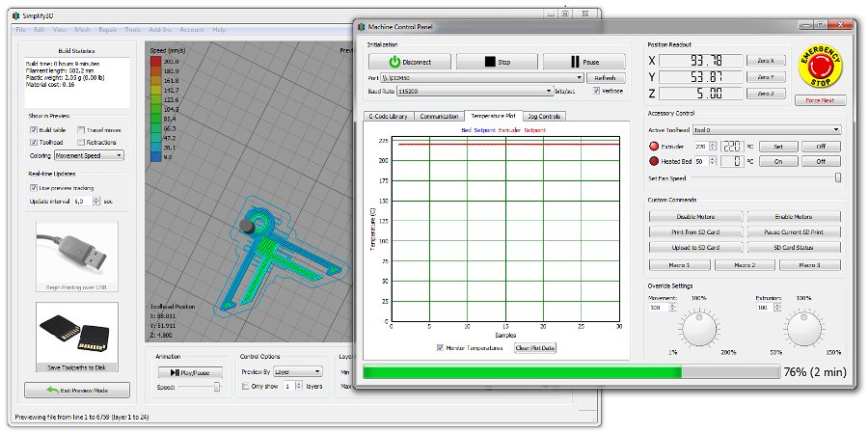Click the red 200.0 speed swatch
The height and width of the screenshot is (433, 868).
(155, 62)
